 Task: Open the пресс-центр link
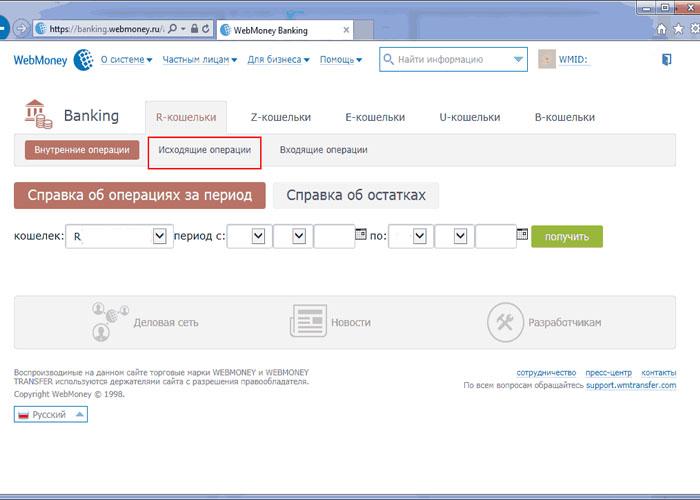(608, 372)
